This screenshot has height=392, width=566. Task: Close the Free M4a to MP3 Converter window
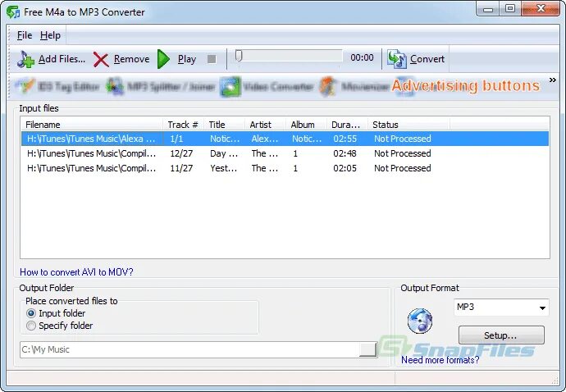pyautogui.click(x=541, y=9)
